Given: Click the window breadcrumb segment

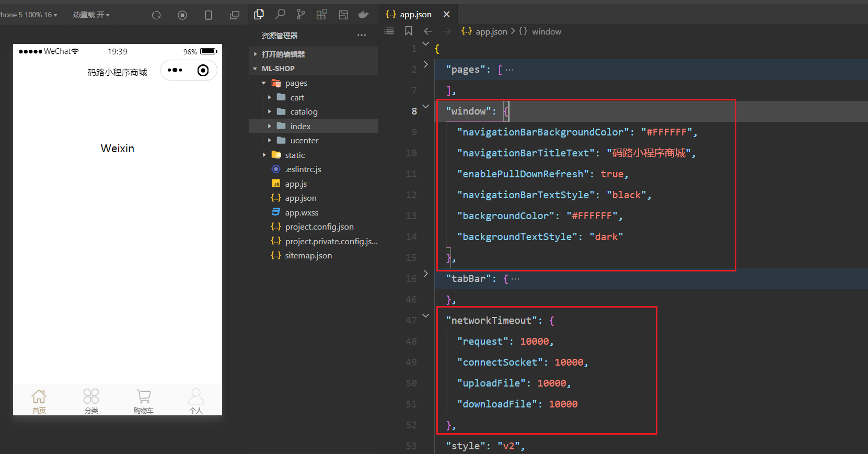Looking at the screenshot, I should [540, 31].
